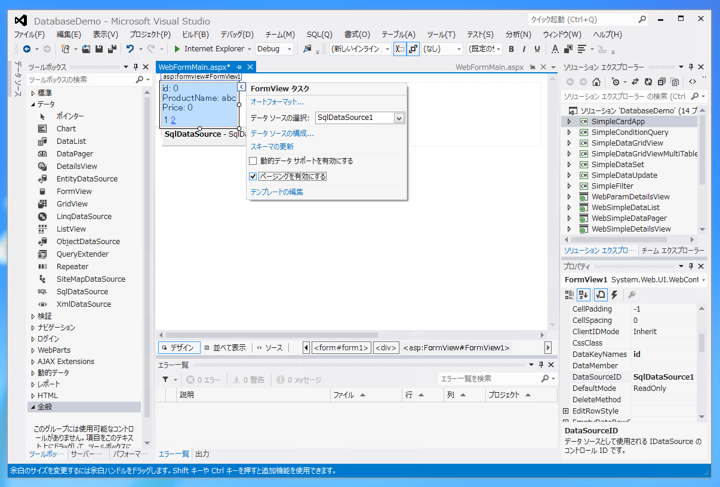Toggle Underline formatting button
This screenshot has height=487, width=720.
[x=537, y=49]
